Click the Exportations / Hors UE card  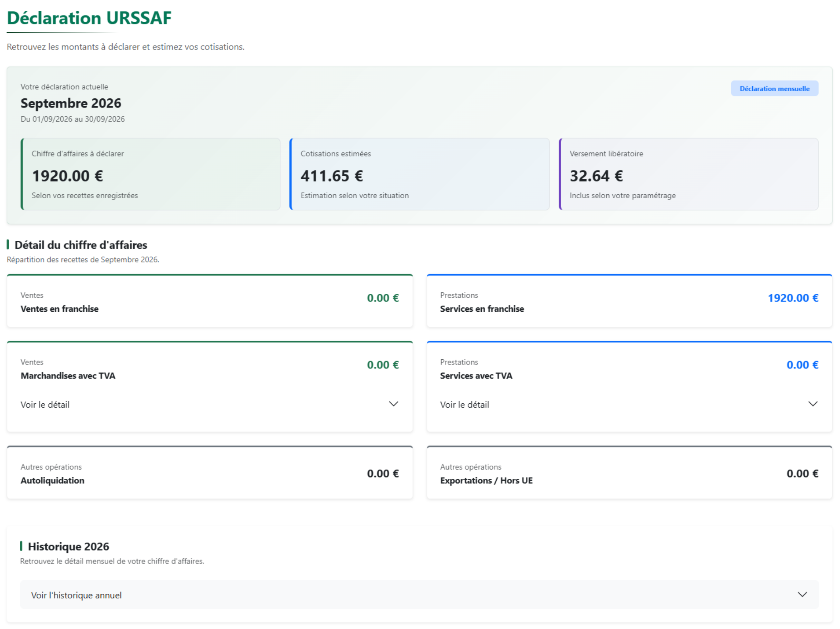(x=629, y=473)
